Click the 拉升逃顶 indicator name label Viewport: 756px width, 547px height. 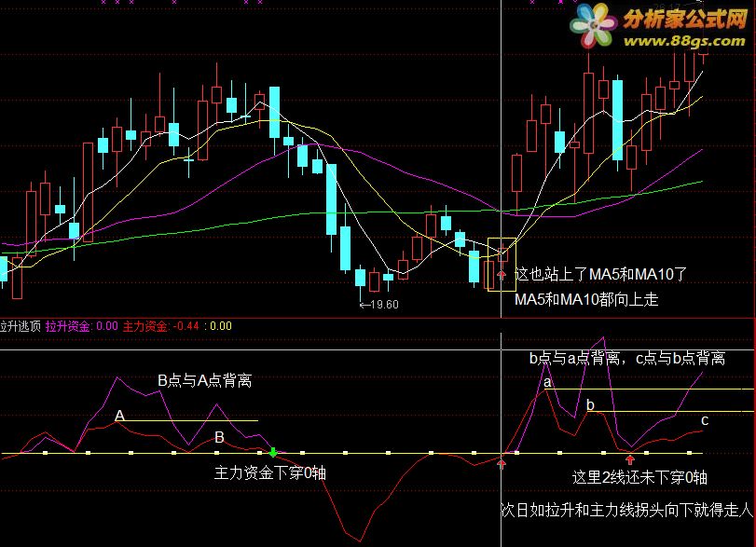coord(21,326)
